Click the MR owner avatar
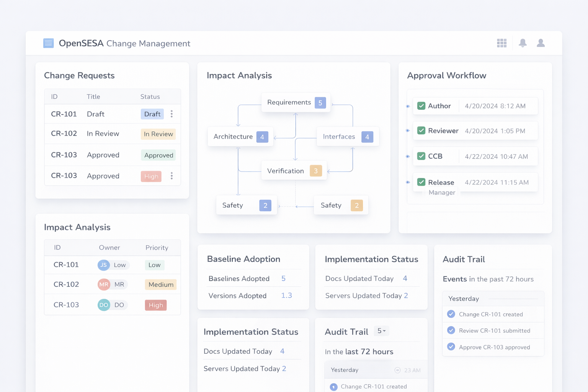 pyautogui.click(x=104, y=284)
